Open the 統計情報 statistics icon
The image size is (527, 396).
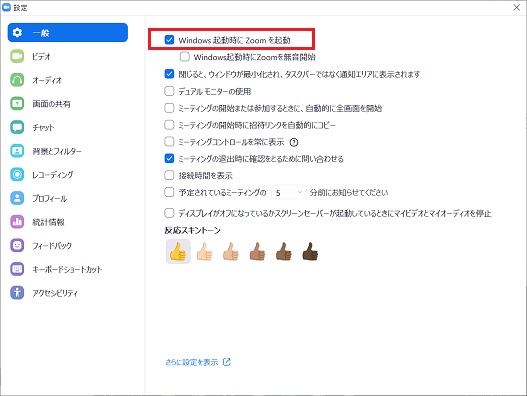(17, 222)
